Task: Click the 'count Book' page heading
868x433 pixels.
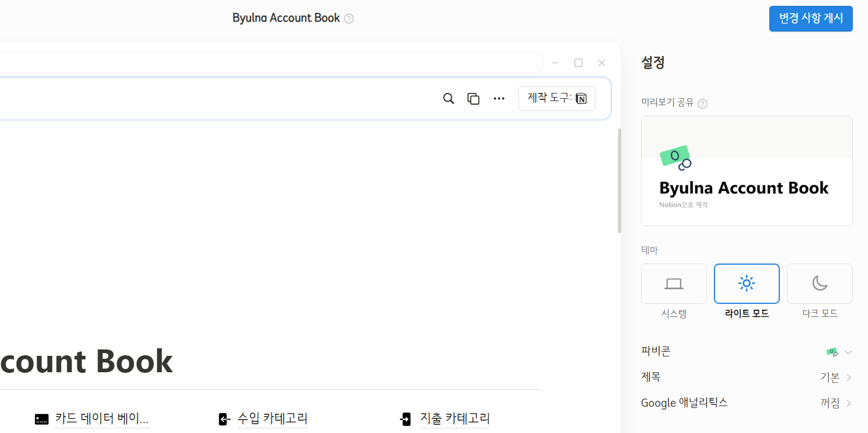Action: [x=86, y=362]
